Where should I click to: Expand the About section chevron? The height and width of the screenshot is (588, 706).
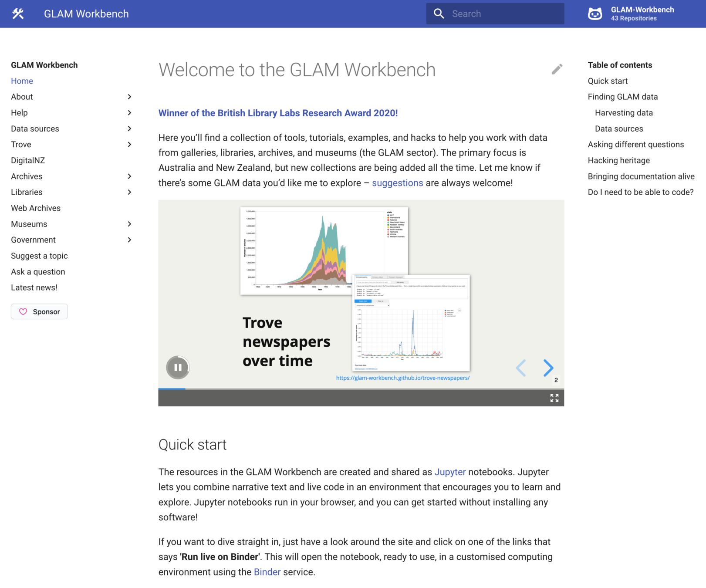(x=129, y=97)
